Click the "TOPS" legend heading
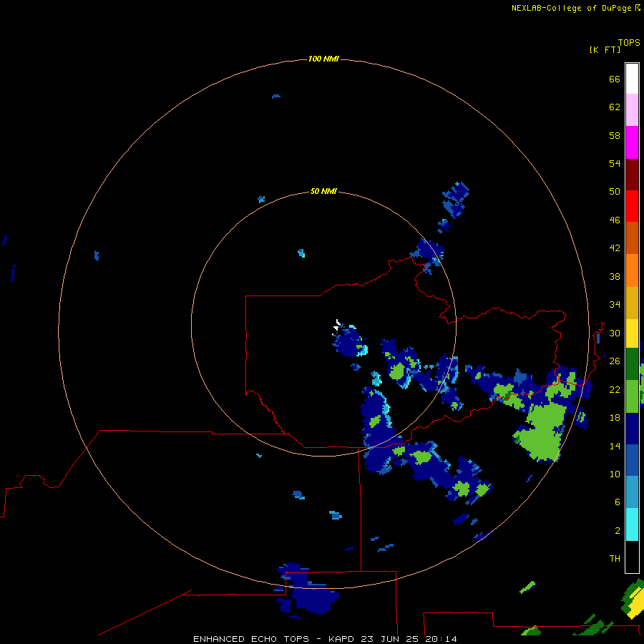Viewport: 644px width, 644px height. pos(629,43)
